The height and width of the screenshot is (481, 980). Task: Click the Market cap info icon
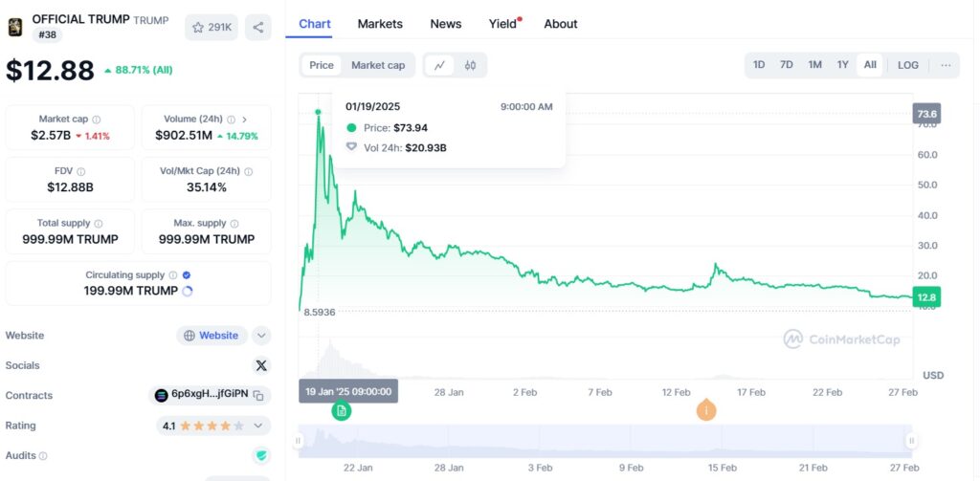pos(97,120)
